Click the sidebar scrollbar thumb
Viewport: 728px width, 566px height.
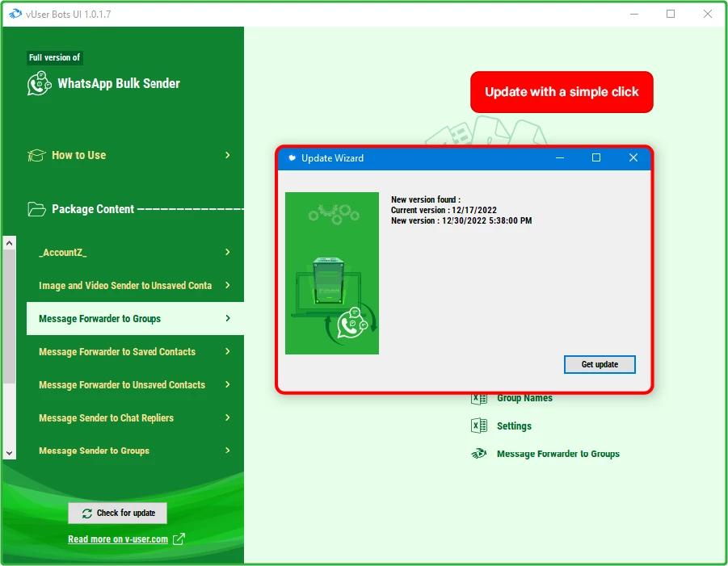click(x=9, y=317)
